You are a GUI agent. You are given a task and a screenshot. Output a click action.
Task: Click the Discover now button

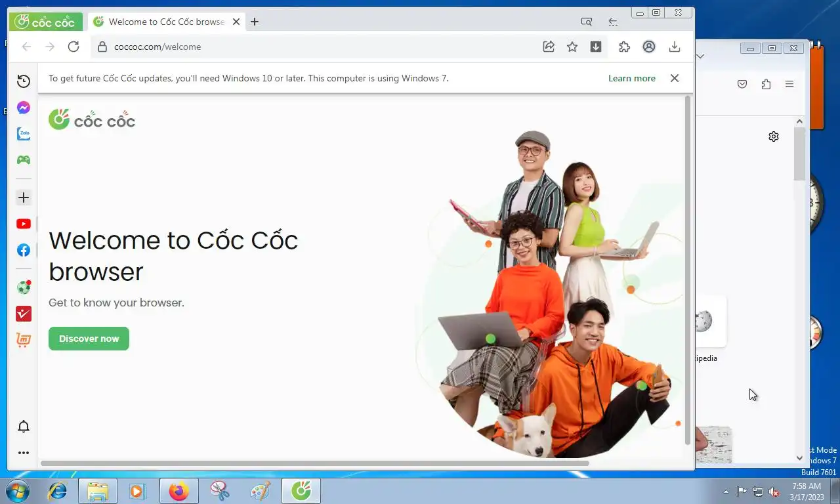pos(89,339)
